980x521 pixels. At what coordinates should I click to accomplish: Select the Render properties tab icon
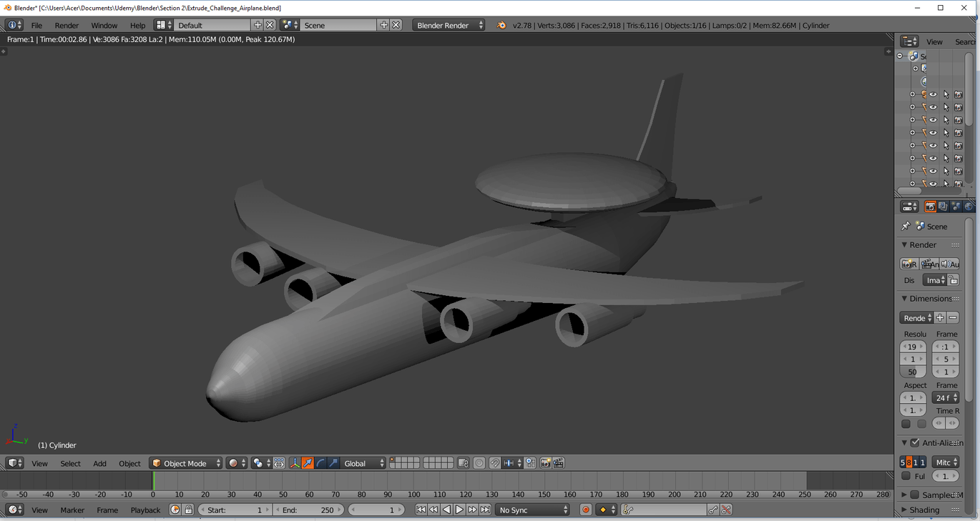(931, 207)
